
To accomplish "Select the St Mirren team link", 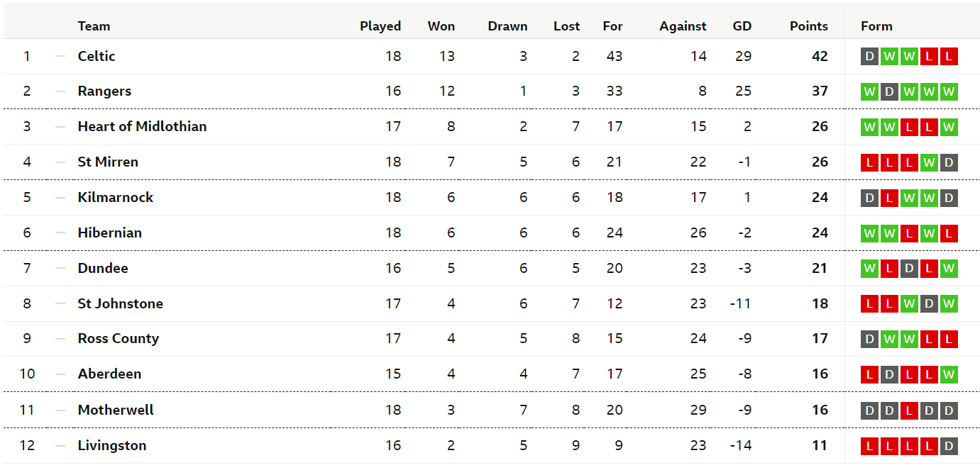I will pos(108,162).
